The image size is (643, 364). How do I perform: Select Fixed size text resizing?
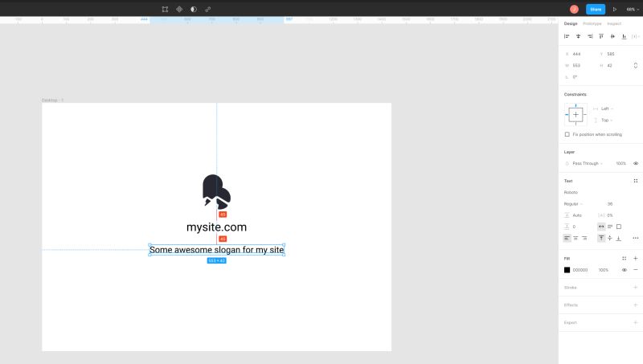[619, 227]
